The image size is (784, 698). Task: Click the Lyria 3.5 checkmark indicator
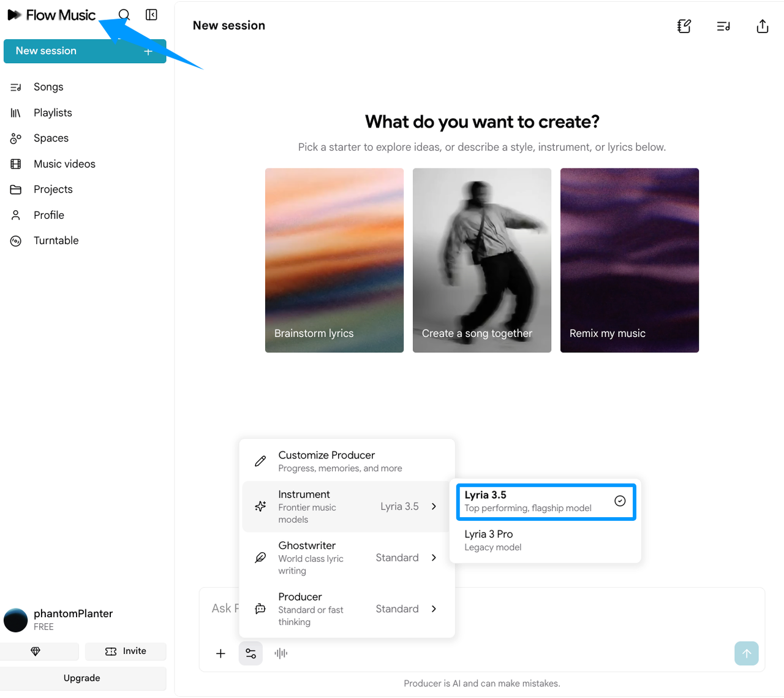620,501
